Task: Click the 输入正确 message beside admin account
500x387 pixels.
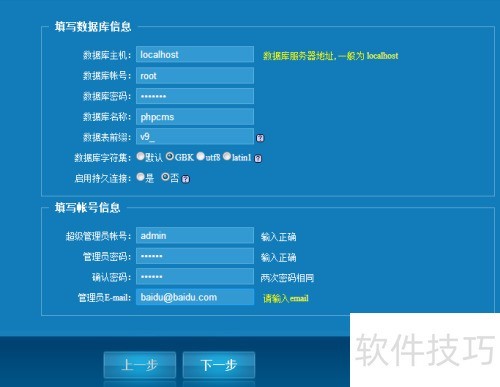Action: (278, 237)
